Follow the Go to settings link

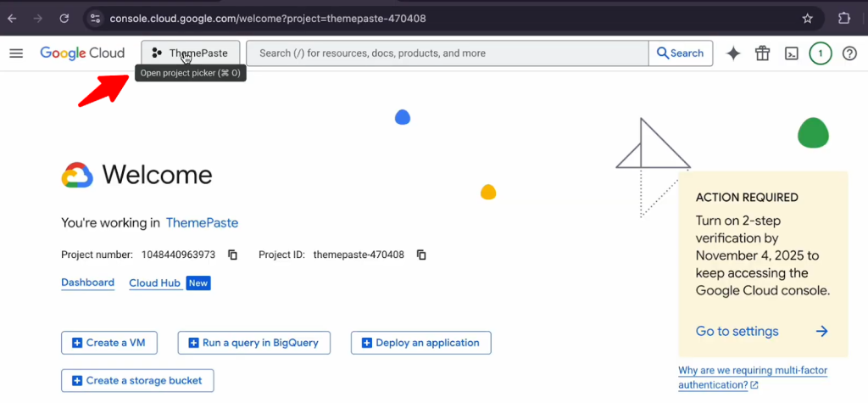click(737, 332)
